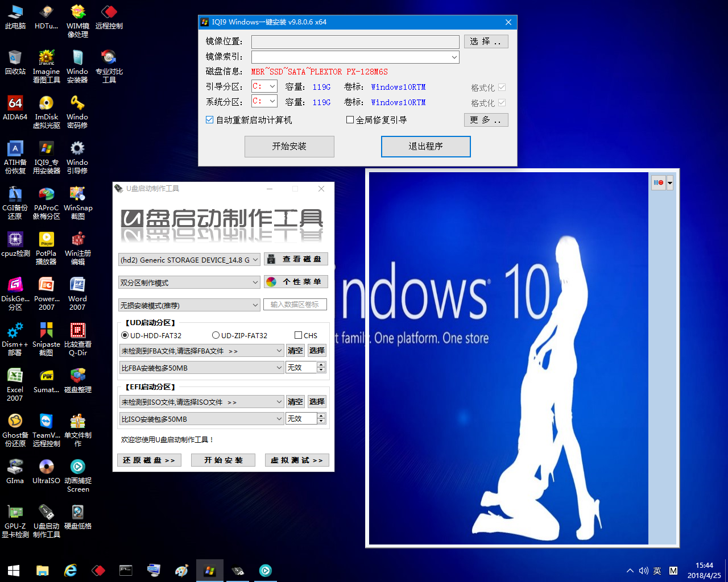Open the Word 2007 desktop icon
The image size is (728, 582).
coord(77,294)
